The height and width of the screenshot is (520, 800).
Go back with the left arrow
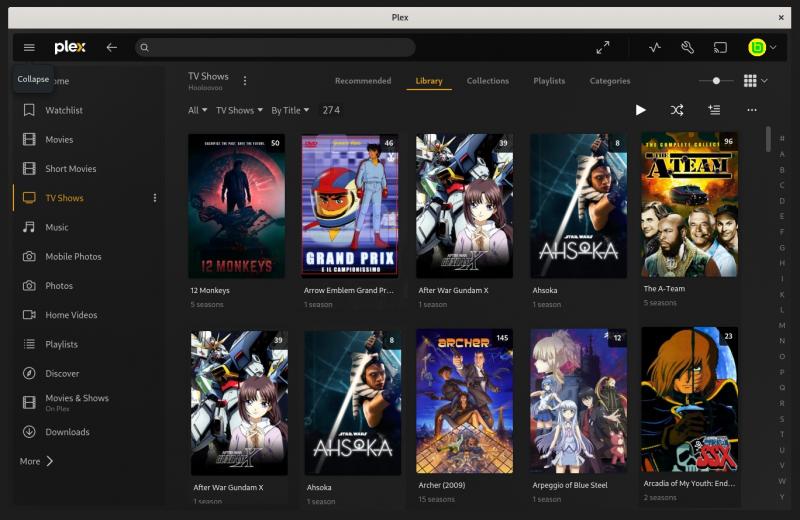point(112,47)
